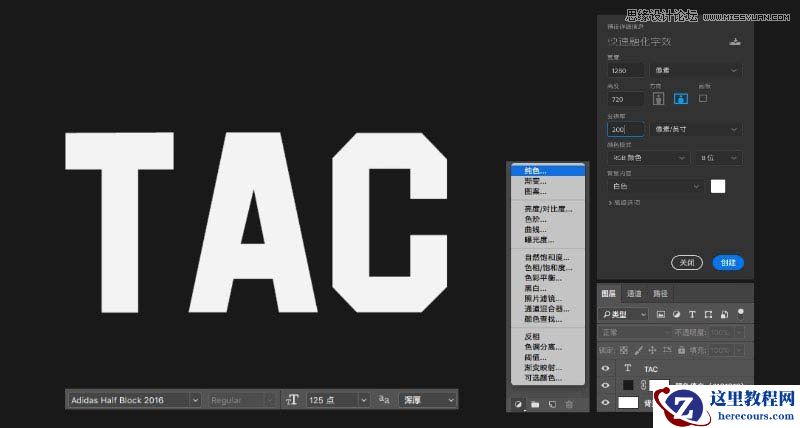Viewport: 800px width, 428px height.
Task: Select landscape orientation icon
Action: point(681,98)
